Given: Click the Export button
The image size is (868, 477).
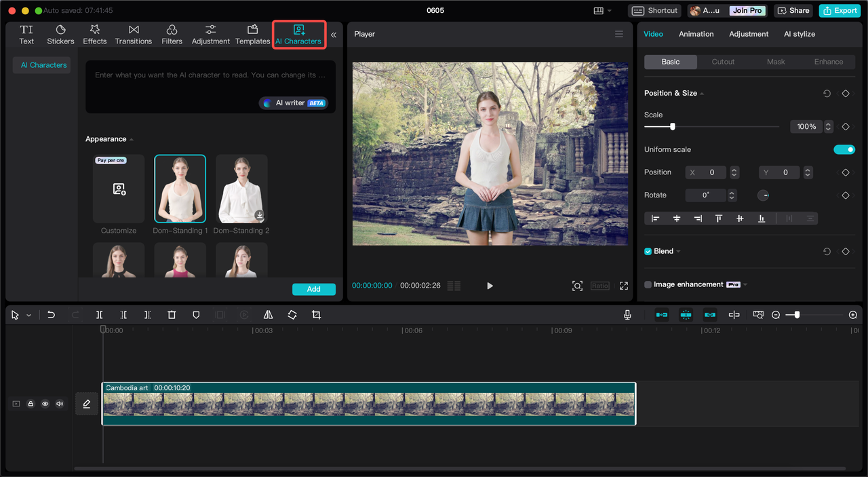Looking at the screenshot, I should [x=839, y=11].
